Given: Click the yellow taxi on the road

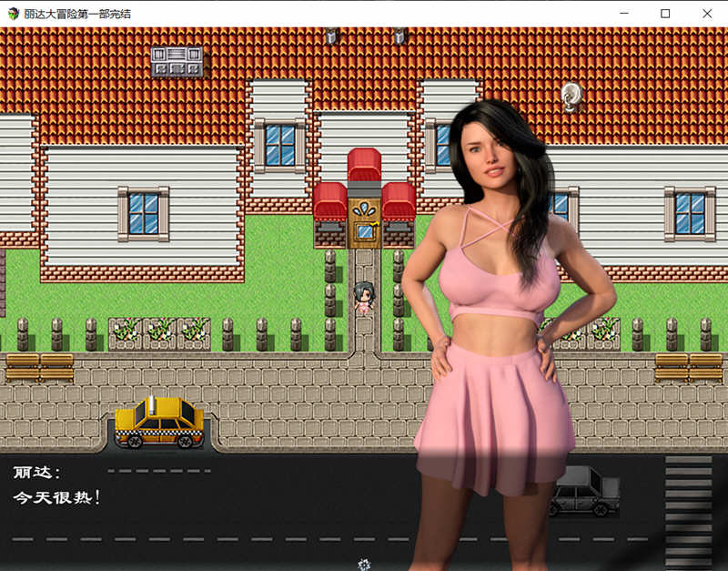Looking at the screenshot, I should (x=159, y=423).
